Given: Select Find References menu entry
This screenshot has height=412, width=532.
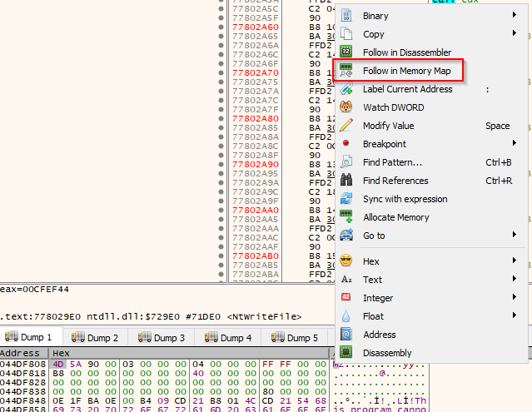Looking at the screenshot, I should [395, 181].
